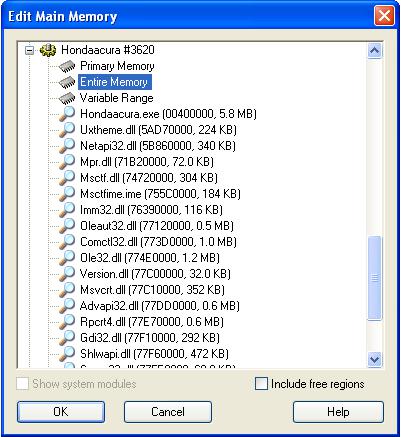
Task: Click the chip icon next to Entire Memory
Action: point(67,82)
